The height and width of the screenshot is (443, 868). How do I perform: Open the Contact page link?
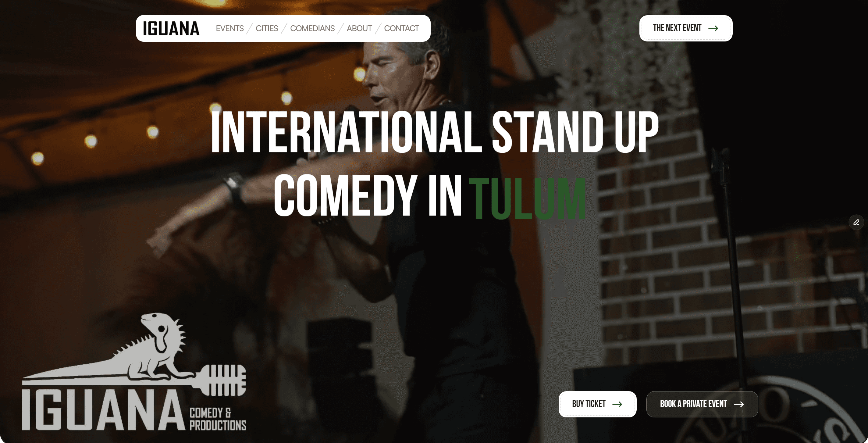point(401,28)
